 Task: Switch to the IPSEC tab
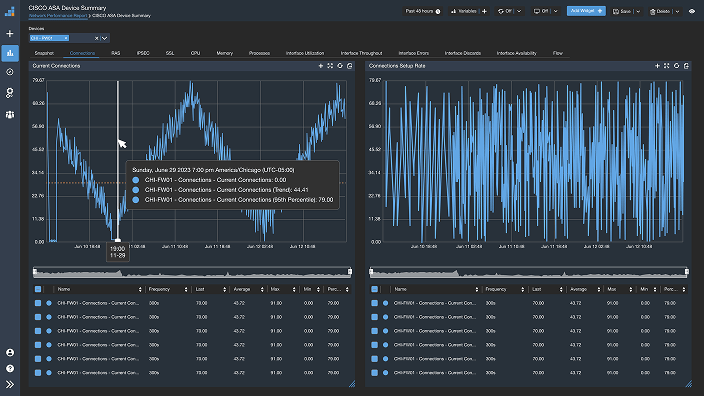(x=143, y=53)
